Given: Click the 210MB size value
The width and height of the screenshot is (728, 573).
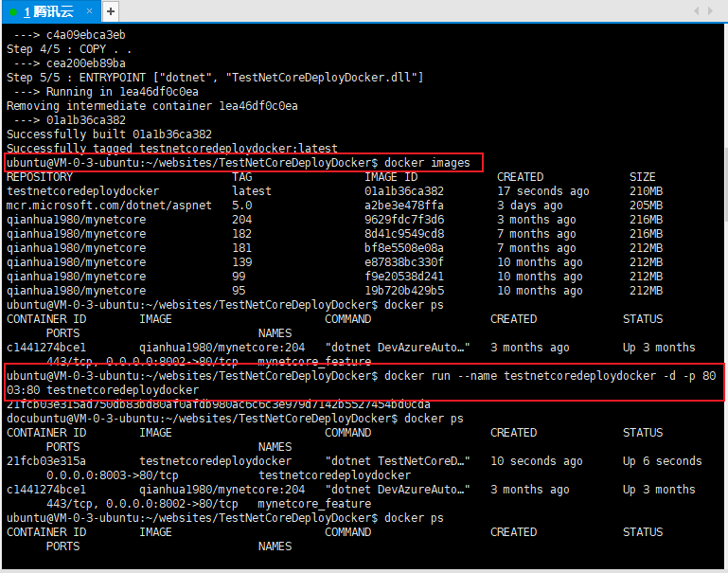Looking at the screenshot, I should (646, 191).
